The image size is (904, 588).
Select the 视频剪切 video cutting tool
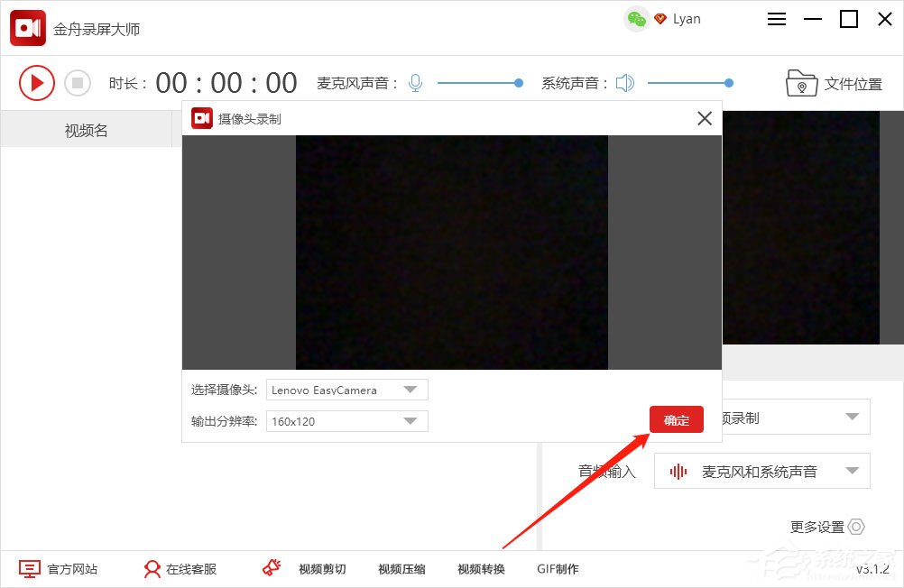pyautogui.click(x=321, y=569)
